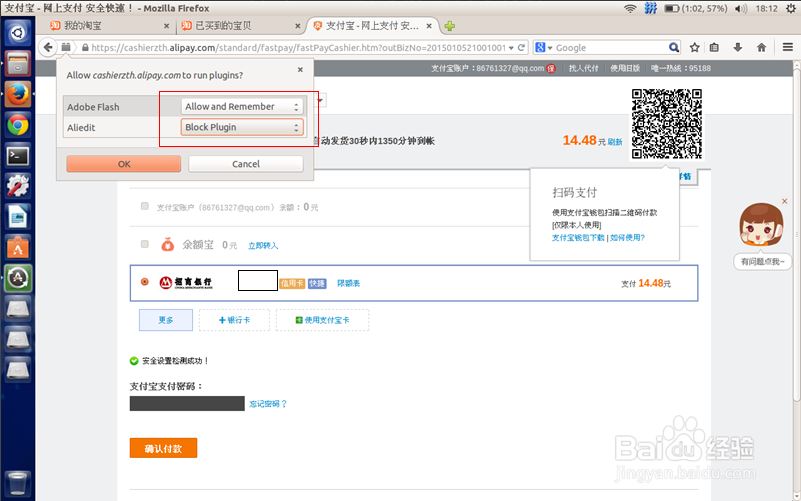The height and width of the screenshot is (501, 801).
Task: Close the 已买到的宝贝 tab
Action: (297, 26)
